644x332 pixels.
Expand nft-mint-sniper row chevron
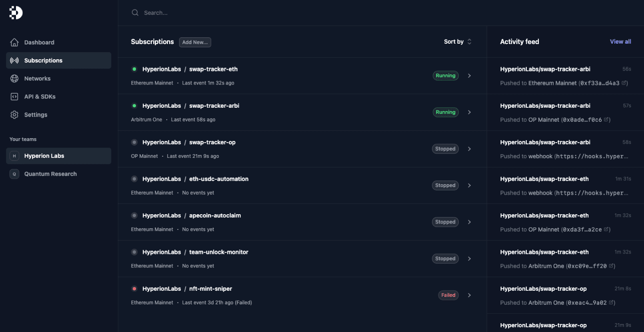tap(470, 295)
